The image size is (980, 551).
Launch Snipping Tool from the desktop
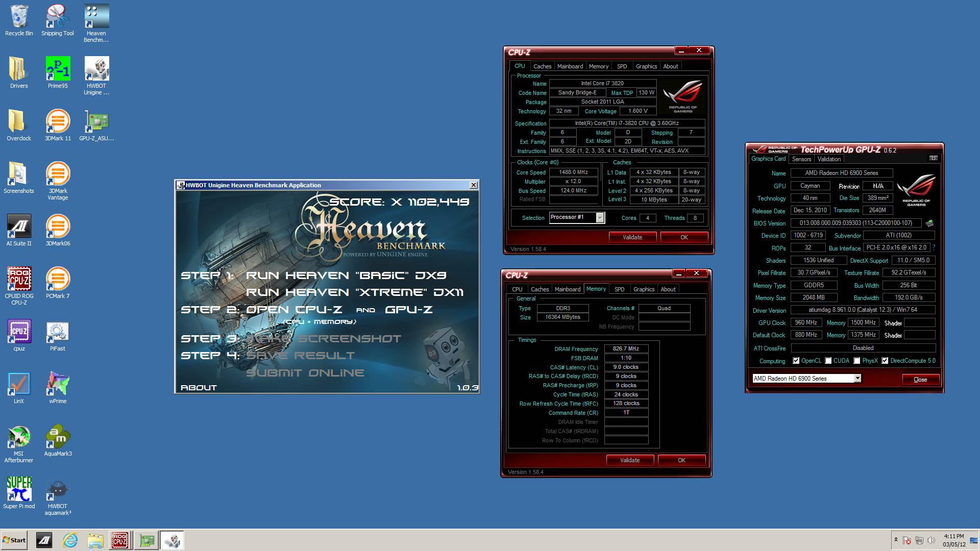(58, 20)
